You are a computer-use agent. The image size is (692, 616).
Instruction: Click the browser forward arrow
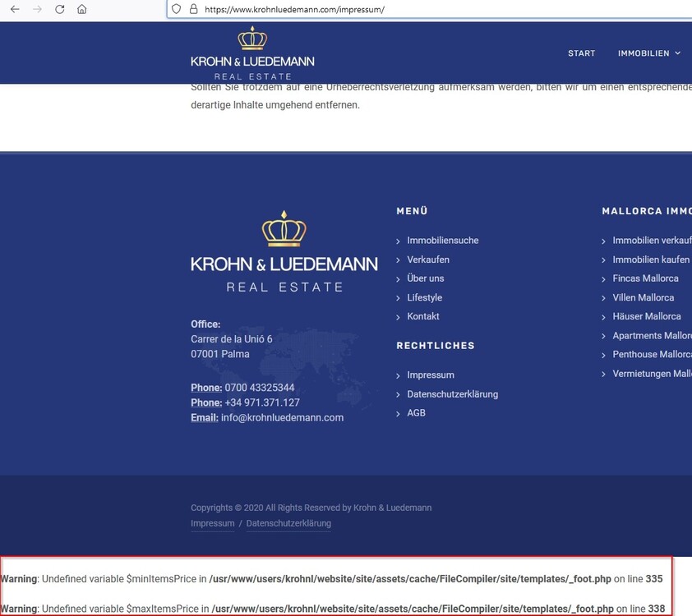click(x=37, y=10)
